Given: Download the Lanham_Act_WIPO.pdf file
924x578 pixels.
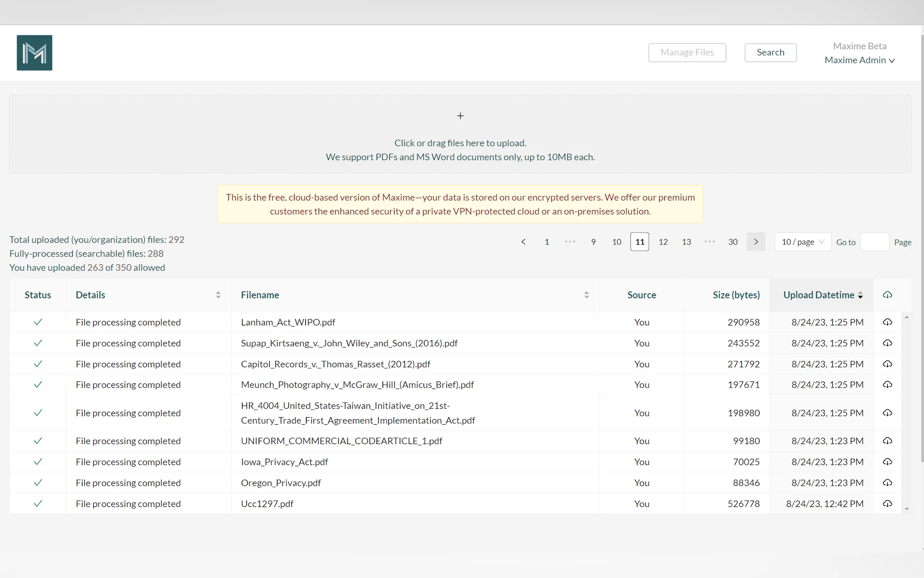Looking at the screenshot, I should (x=887, y=322).
